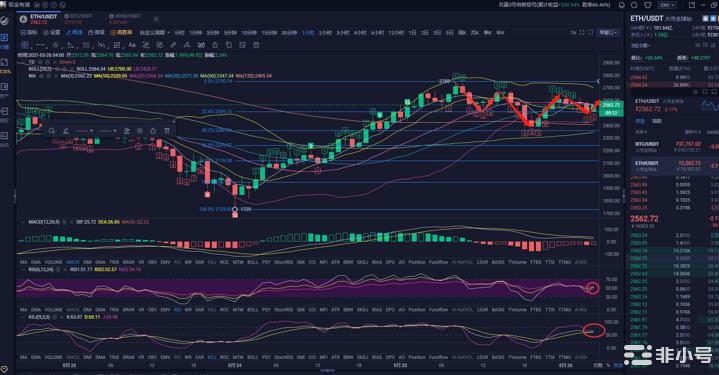The width and height of the screenshot is (719, 375).
Task: Open the CNY currency dropdown
Action: pos(667,5)
